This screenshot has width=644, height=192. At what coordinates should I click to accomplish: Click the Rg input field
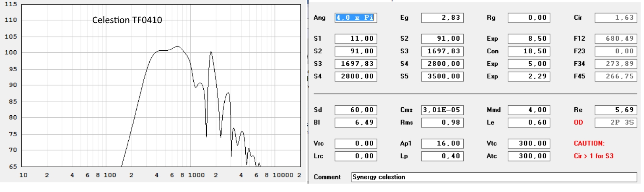(529, 18)
